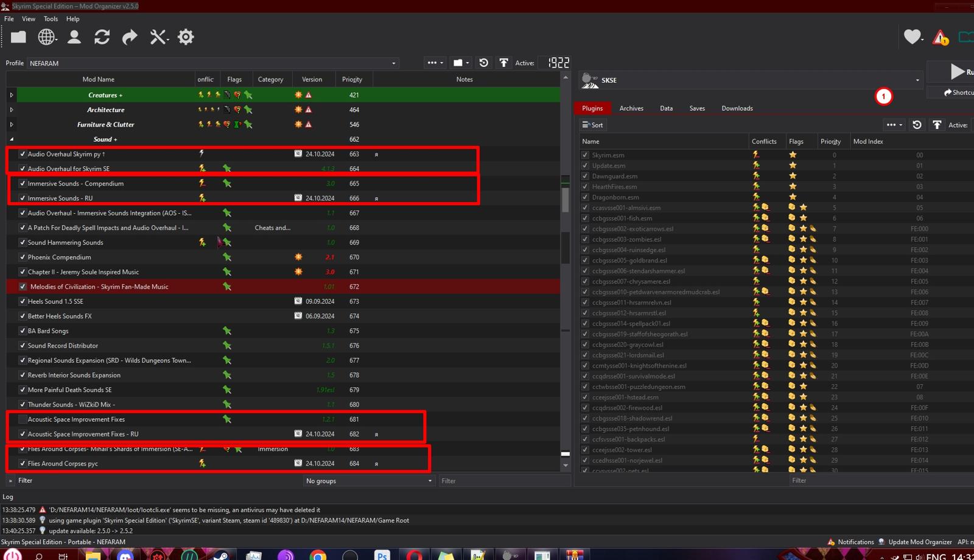Screen dimensions: 974x560
Task: Switch to the Archives tab
Action: coord(631,108)
